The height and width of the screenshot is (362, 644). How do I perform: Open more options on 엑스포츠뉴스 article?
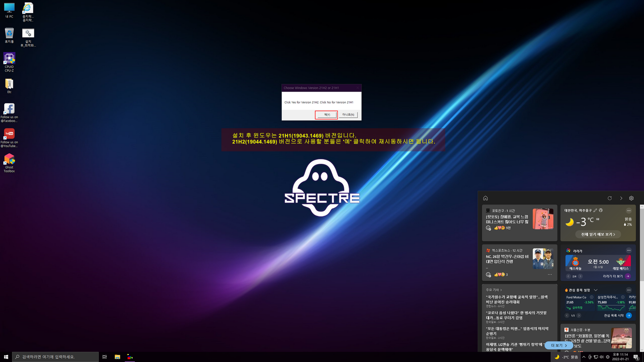[x=549, y=275]
